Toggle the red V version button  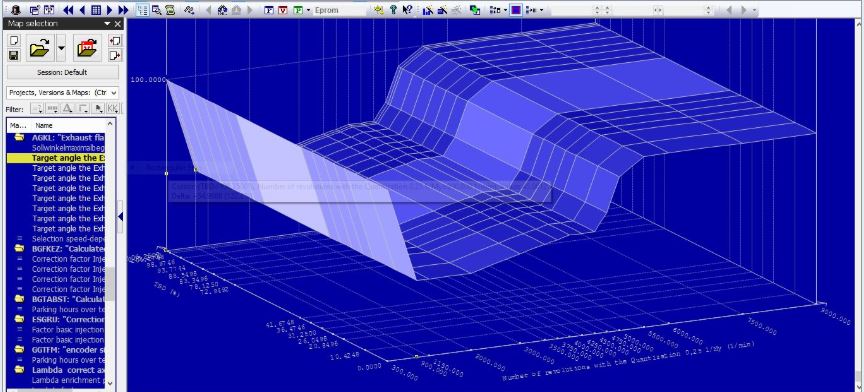point(283,10)
